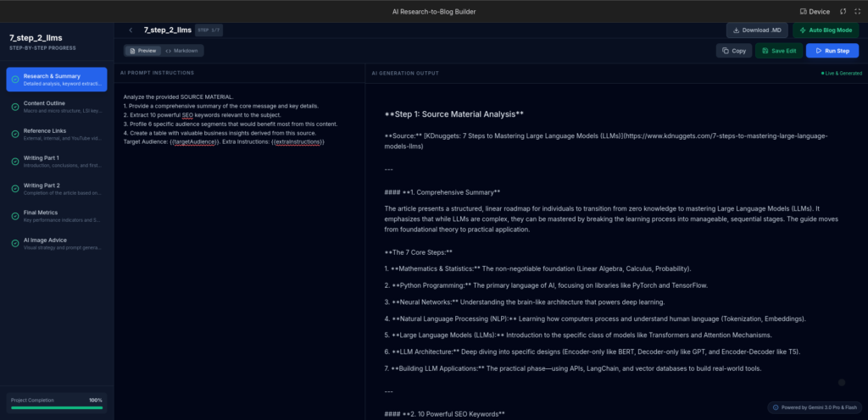Screen dimensions: 868x420
Task: Click the check icon beside Research & Summary
Action: click(x=15, y=80)
